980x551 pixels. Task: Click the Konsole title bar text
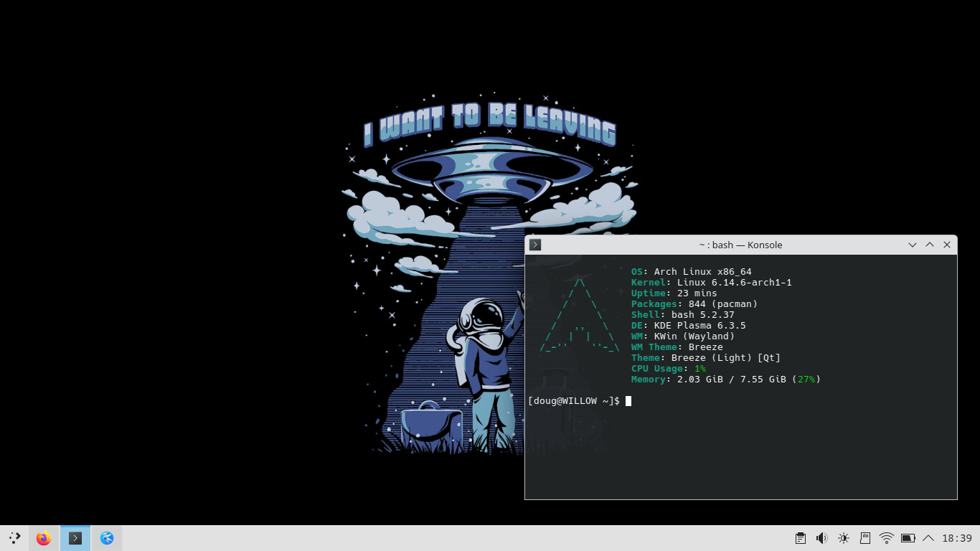coord(740,245)
